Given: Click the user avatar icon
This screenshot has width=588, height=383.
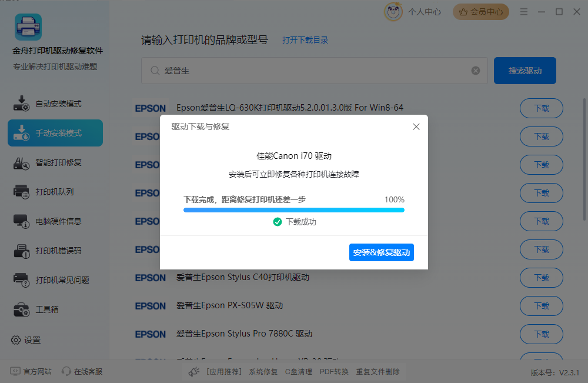Looking at the screenshot, I should (x=393, y=12).
